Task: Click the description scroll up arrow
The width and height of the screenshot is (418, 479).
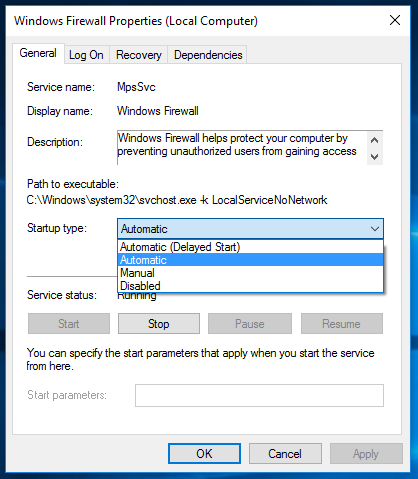Action: [x=375, y=140]
